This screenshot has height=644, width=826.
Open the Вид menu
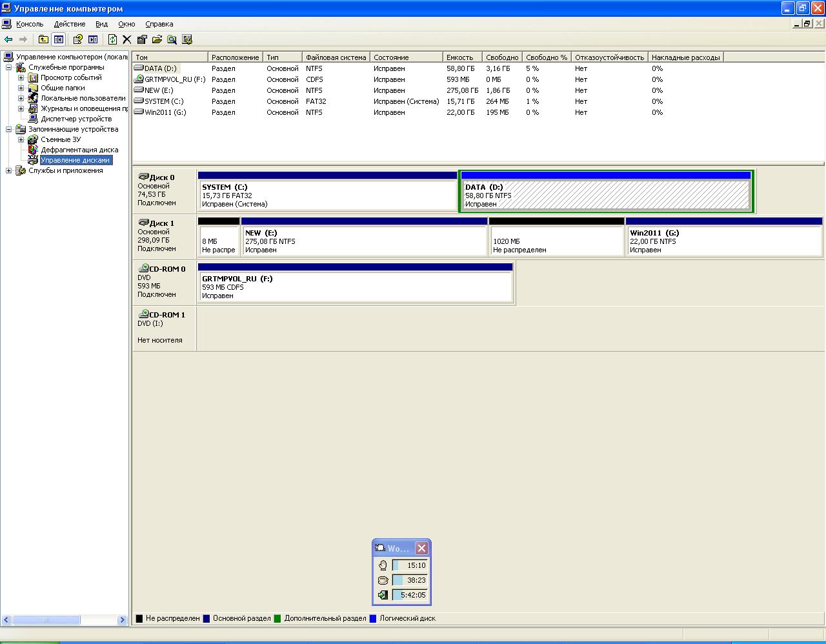coord(101,24)
